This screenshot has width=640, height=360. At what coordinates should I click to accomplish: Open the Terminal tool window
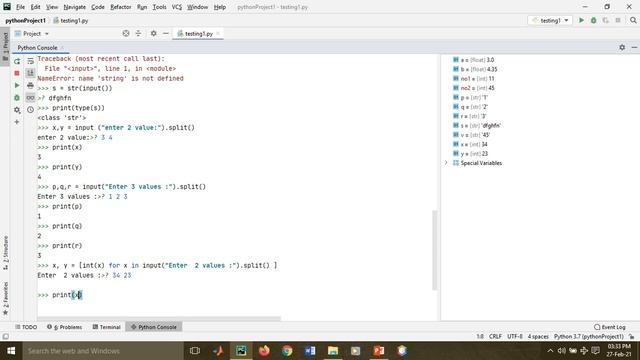[107, 327]
